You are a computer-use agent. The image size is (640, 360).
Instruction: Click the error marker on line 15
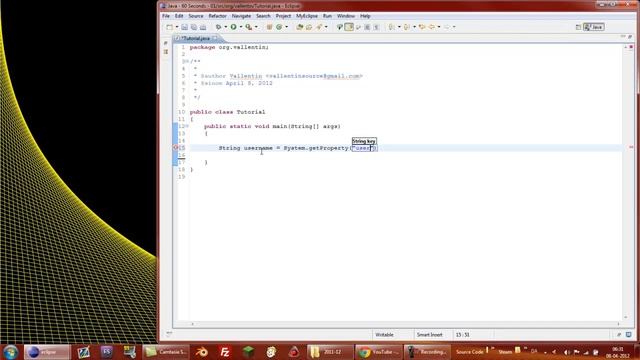coord(176,148)
